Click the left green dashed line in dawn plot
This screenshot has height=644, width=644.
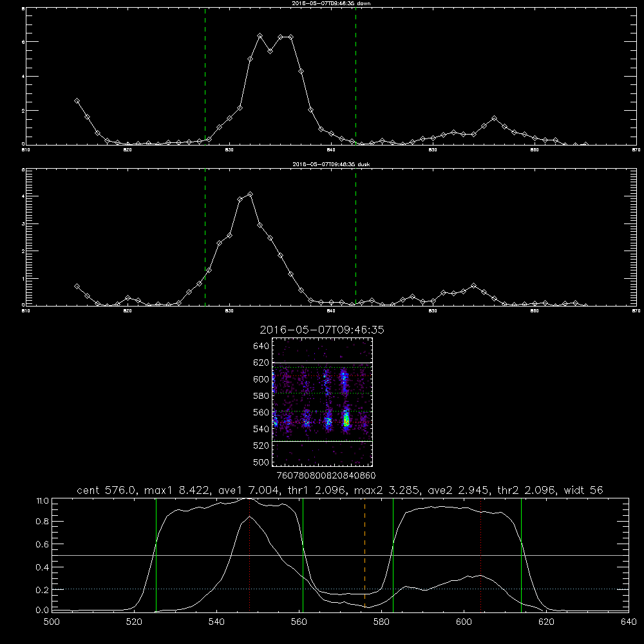pos(205,77)
